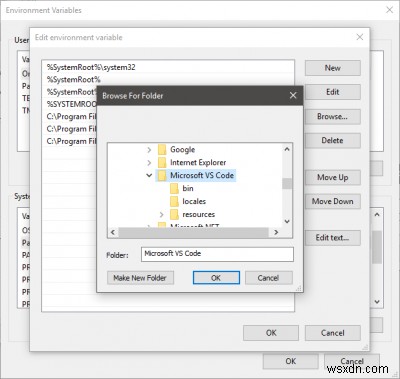Click the Google folder icon
Image resolution: width=400 pixels, height=379 pixels.
click(x=162, y=150)
